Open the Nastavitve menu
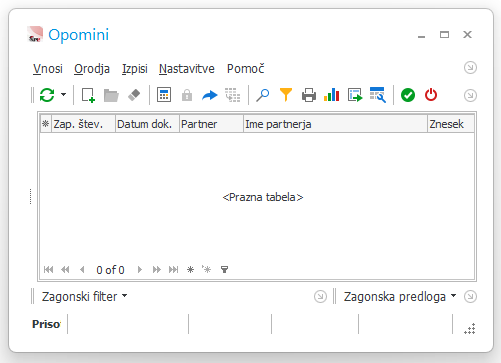 tap(187, 69)
